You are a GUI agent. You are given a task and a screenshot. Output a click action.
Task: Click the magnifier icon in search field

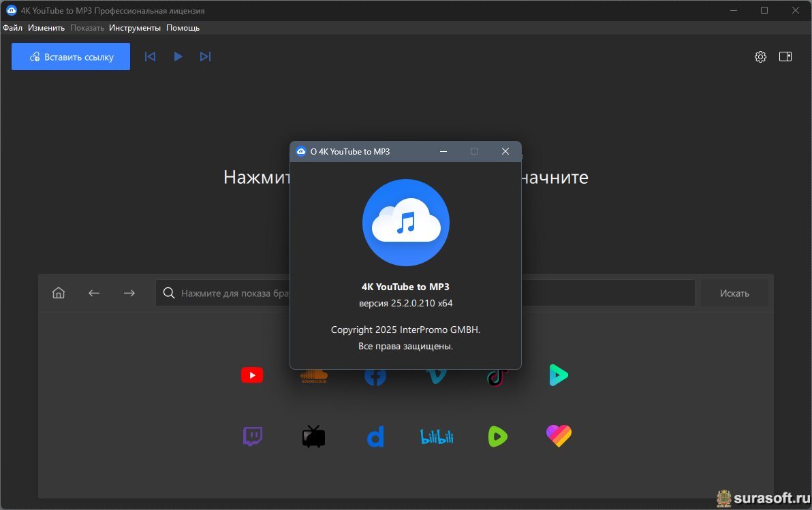169,293
